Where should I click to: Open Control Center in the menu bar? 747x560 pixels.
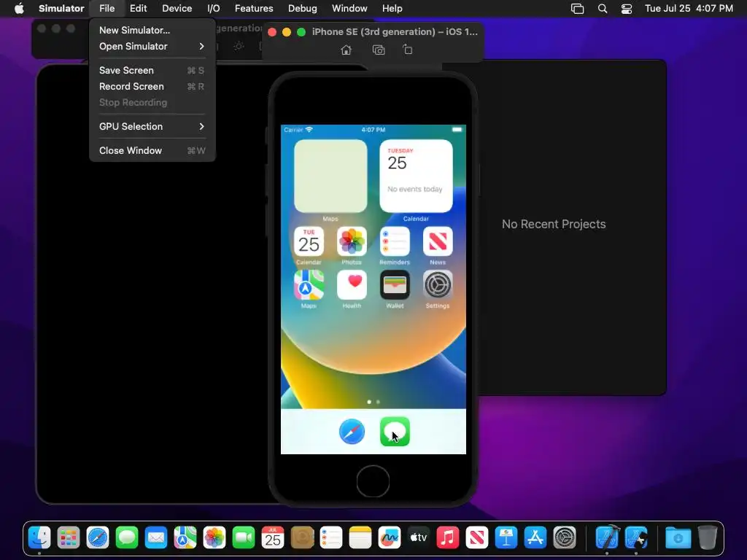coord(627,8)
